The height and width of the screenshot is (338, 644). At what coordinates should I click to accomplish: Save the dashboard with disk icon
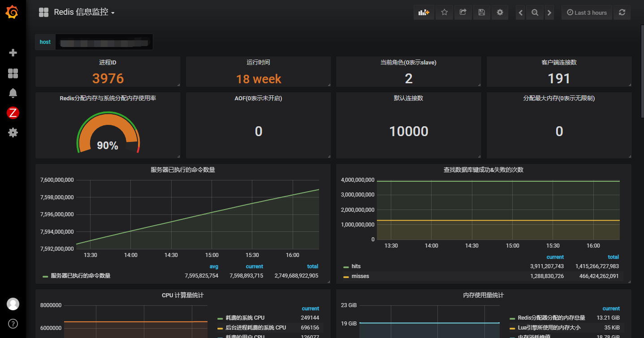click(x=481, y=13)
